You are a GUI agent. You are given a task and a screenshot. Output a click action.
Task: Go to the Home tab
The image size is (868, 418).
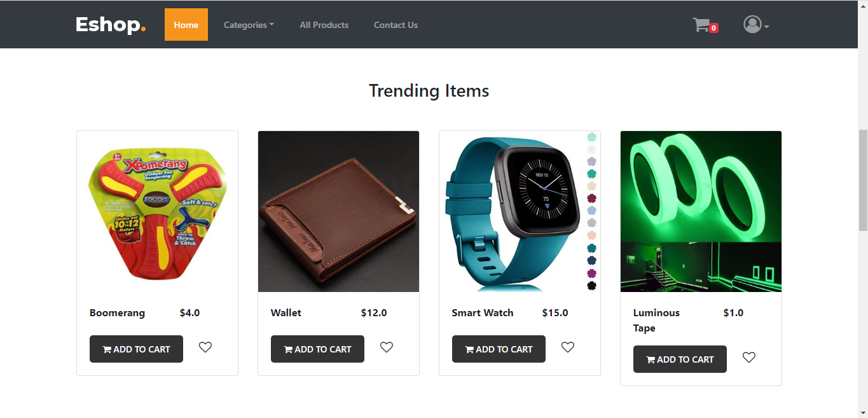[x=186, y=24]
